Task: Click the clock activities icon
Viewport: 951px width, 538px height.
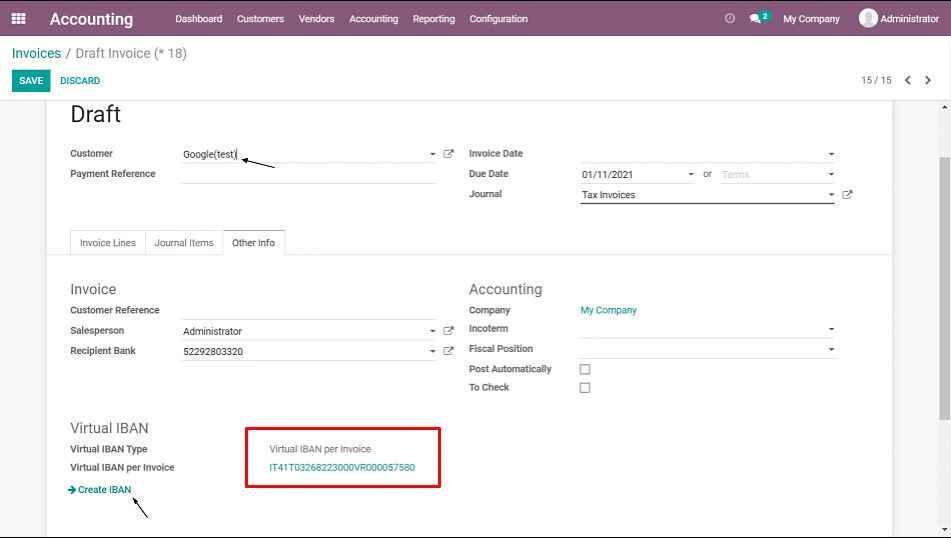Action: click(x=729, y=18)
